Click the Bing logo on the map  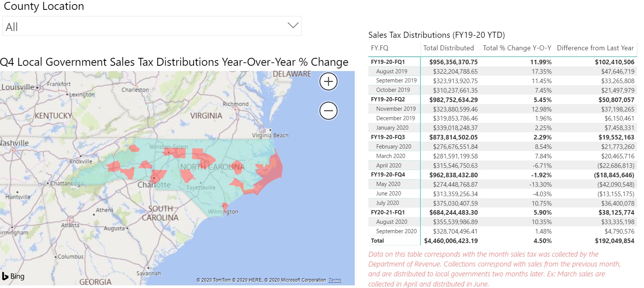tap(14, 276)
